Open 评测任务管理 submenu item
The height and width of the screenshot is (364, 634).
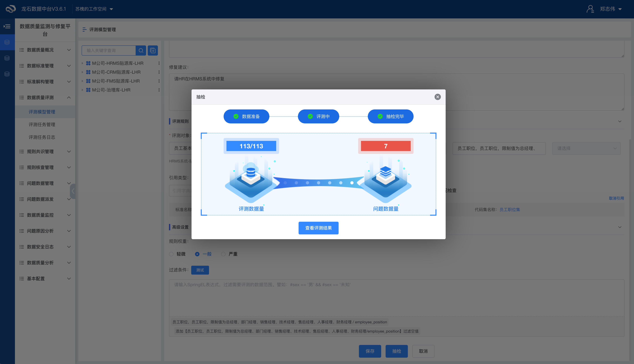[x=42, y=125]
